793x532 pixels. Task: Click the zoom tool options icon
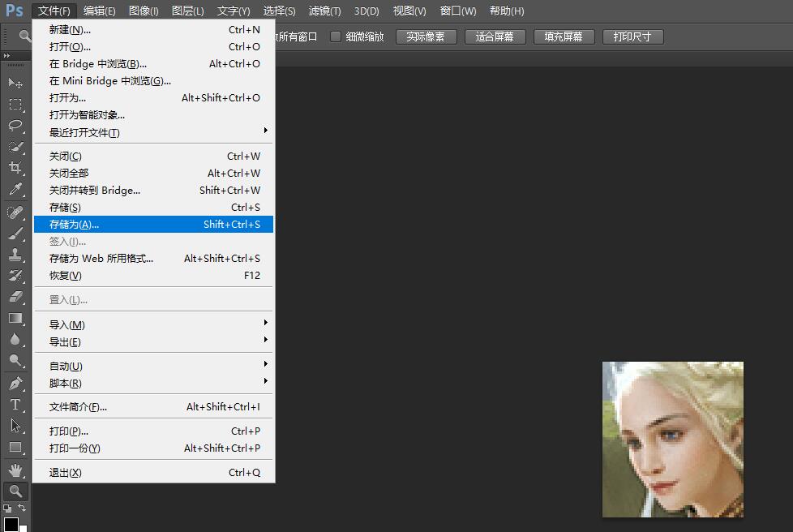(x=24, y=36)
